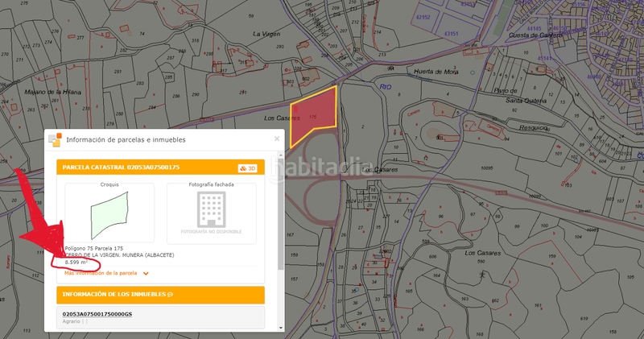Viewport: 644px width, 339px height.
Task: Click parcel 10095 on the map
Action: (x=485, y=167)
